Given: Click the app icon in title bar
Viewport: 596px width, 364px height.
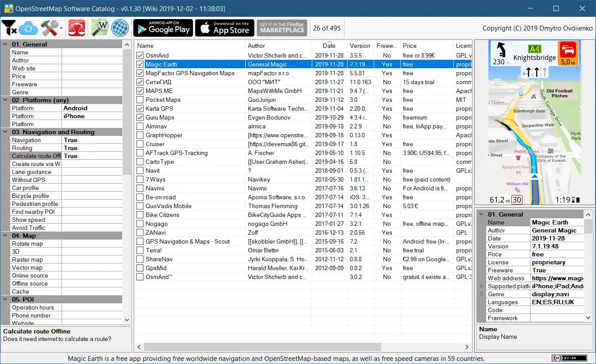Looking at the screenshot, I should click(x=8, y=8).
